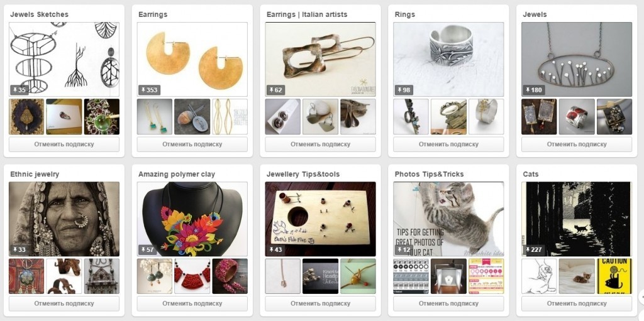Open the gold disc earrings cover image
Screen dimensions: 644x321
pos(192,59)
